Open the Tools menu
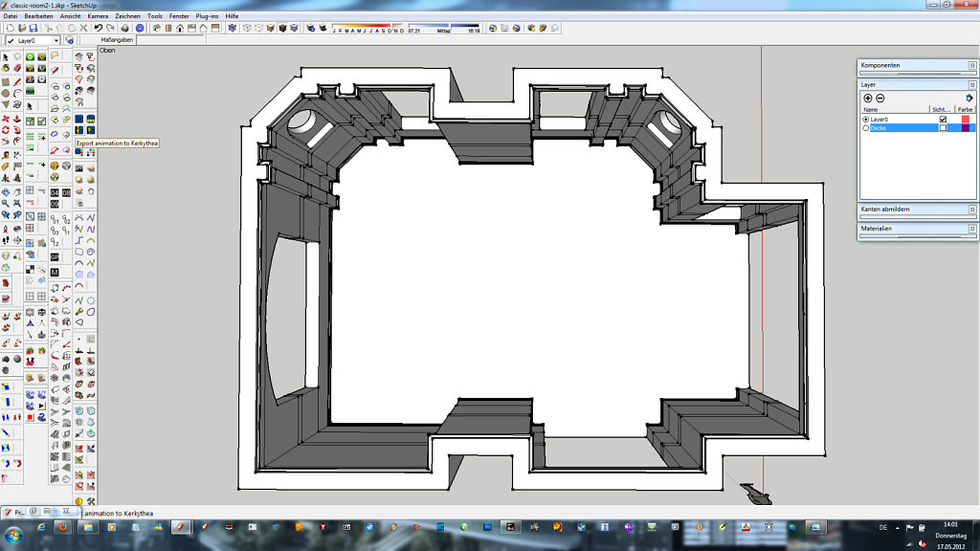Viewport: 980px width, 551px height. 154,16
